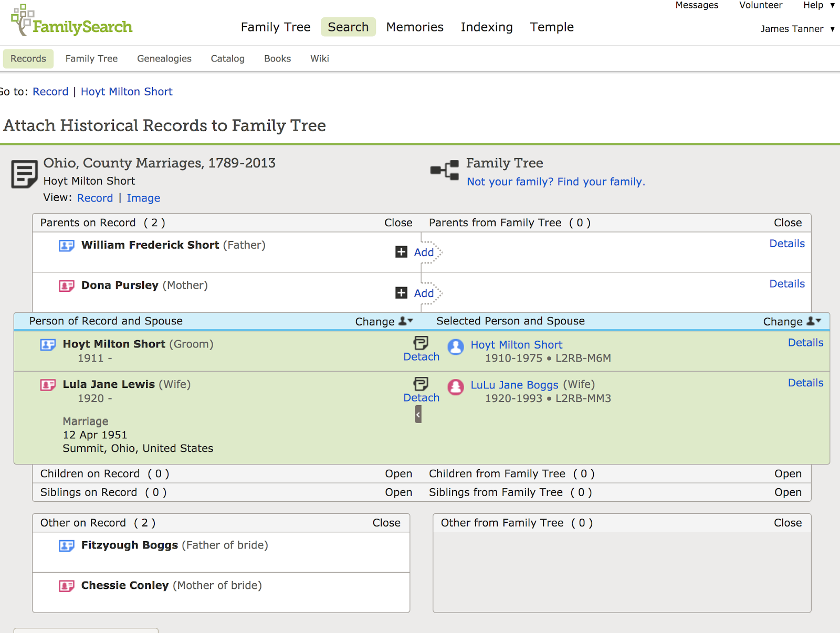Click William Frederick Short's male record icon
The image size is (840, 633).
[66, 246]
